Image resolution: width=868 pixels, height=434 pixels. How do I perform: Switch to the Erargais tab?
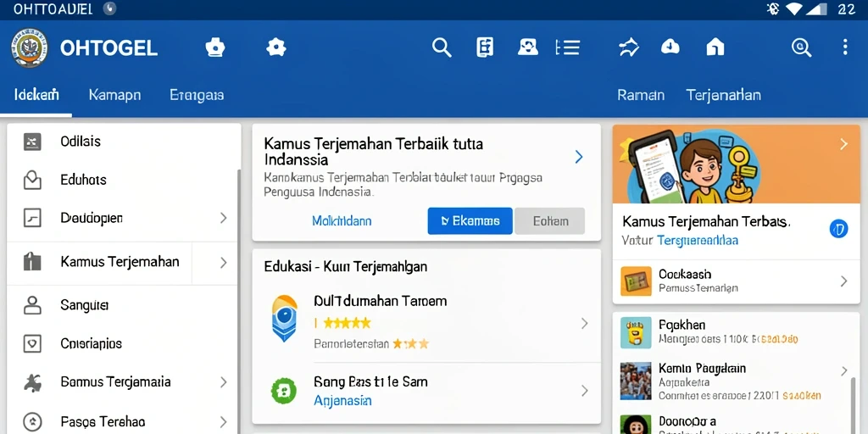[x=197, y=95]
